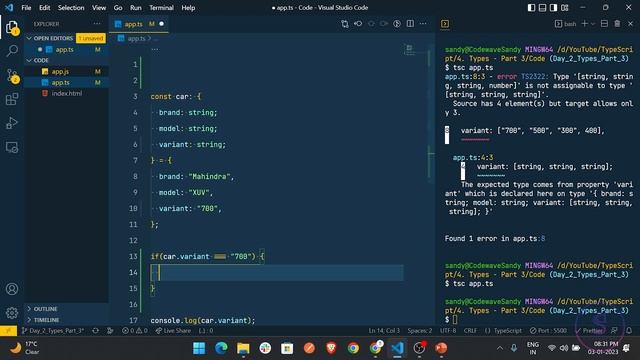Click the toggle file blame clock icon
Viewport: 640px width, 360px height.
point(397,24)
